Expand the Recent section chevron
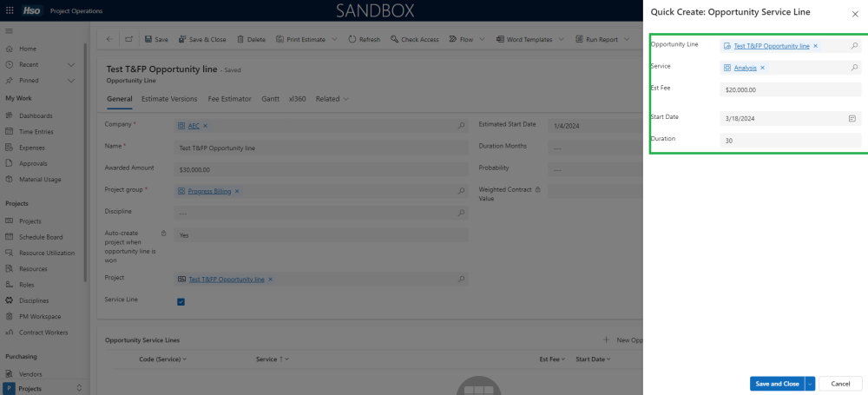Image resolution: width=868 pixels, height=395 pixels. tap(71, 65)
